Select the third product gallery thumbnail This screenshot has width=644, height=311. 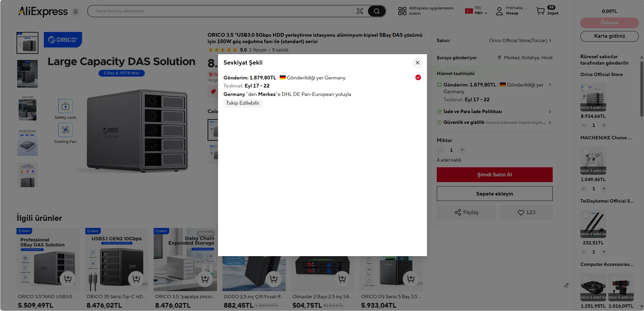(x=27, y=108)
